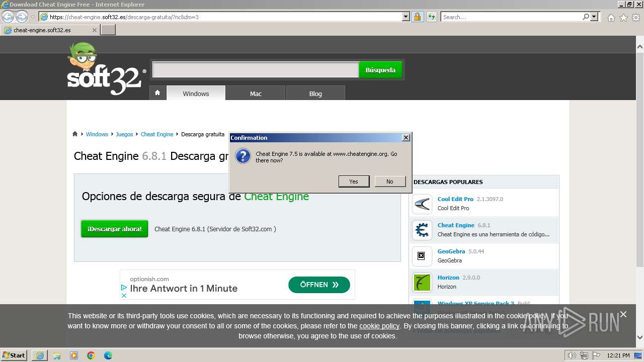Open the File Explorer taskbar icon
This screenshot has width=644, height=362.
pos(57,355)
